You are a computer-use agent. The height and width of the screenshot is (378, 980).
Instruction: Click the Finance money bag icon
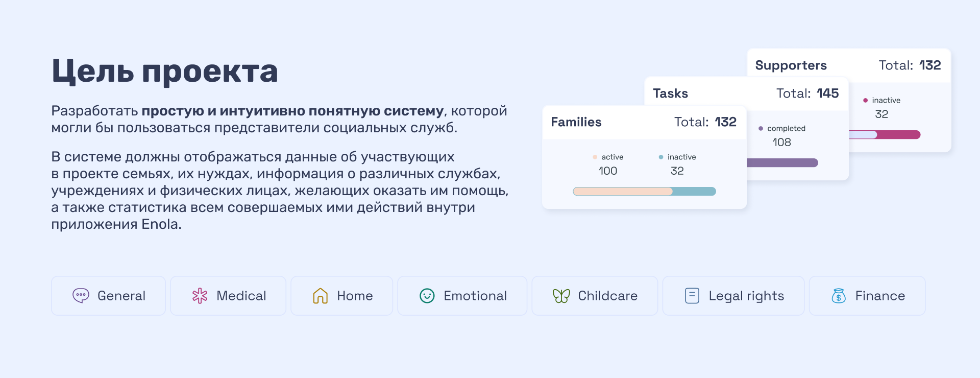[838, 296]
